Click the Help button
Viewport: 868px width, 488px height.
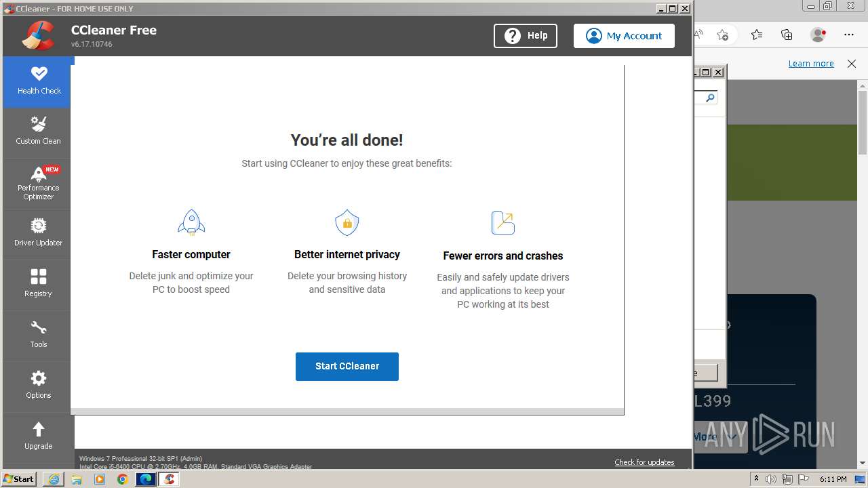(x=526, y=36)
